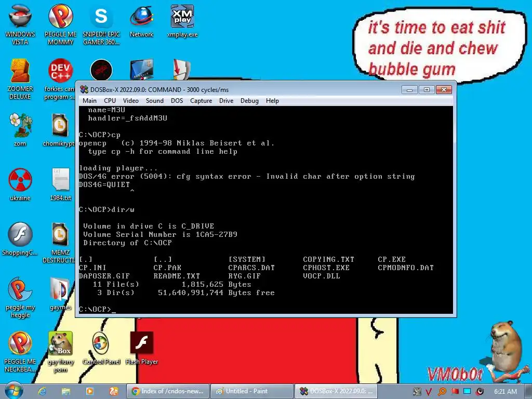Open the Debug menu

coord(249,101)
